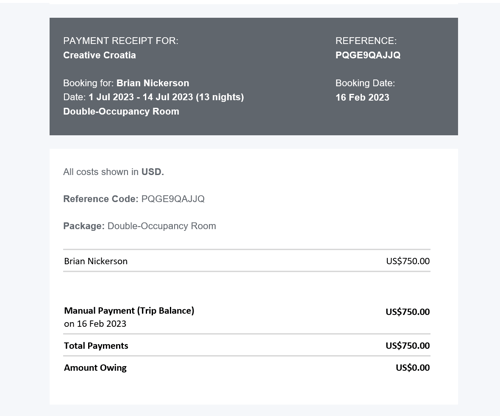Click the Creative Croatia trip name
Viewport: 500px width, 416px height.
99,55
